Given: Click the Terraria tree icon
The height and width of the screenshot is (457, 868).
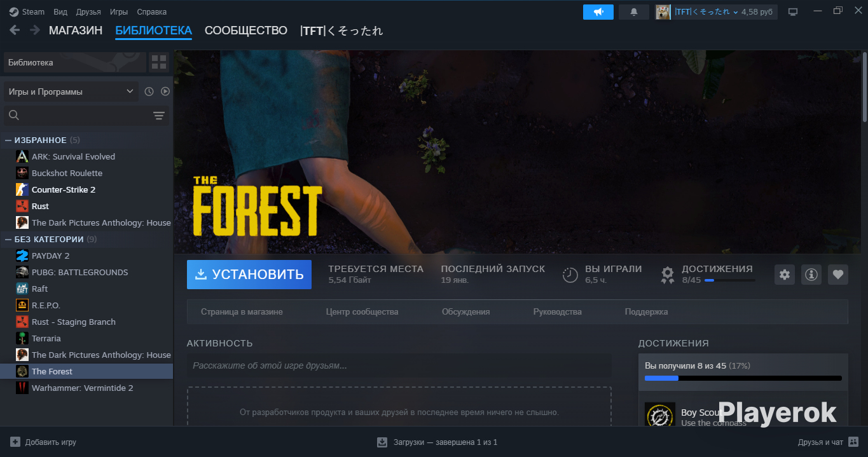Looking at the screenshot, I should pyautogui.click(x=22, y=338).
